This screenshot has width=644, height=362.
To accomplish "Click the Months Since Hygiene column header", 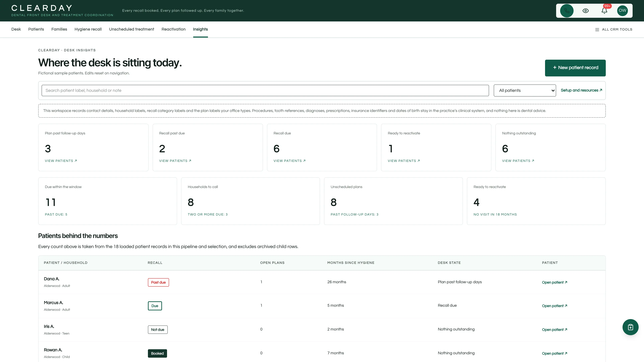I will coord(351,263).
